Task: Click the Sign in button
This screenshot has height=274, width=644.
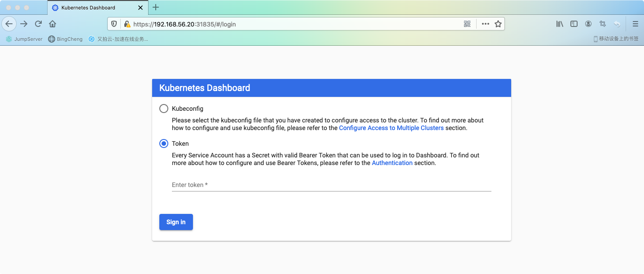Action: click(176, 222)
